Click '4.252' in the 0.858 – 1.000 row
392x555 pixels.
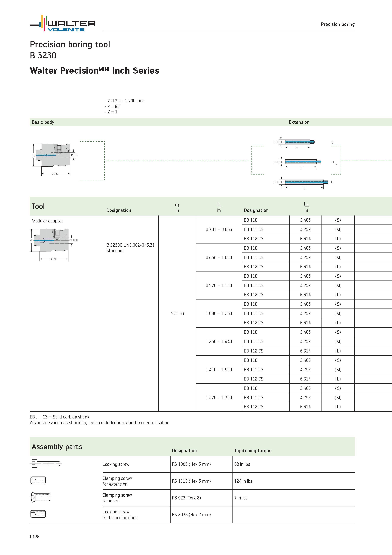tap(306, 257)
